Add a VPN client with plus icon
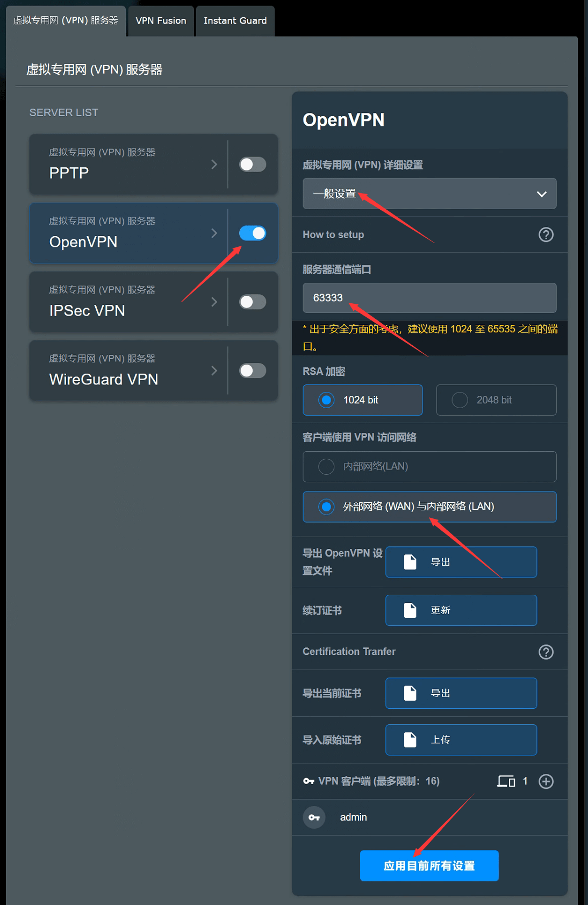Viewport: 588px width, 905px height. [546, 781]
